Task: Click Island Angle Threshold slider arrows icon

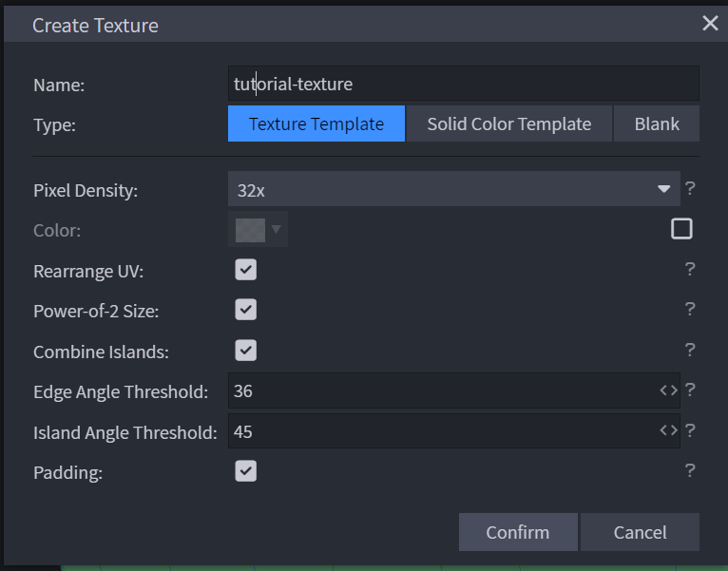Action: (x=668, y=430)
